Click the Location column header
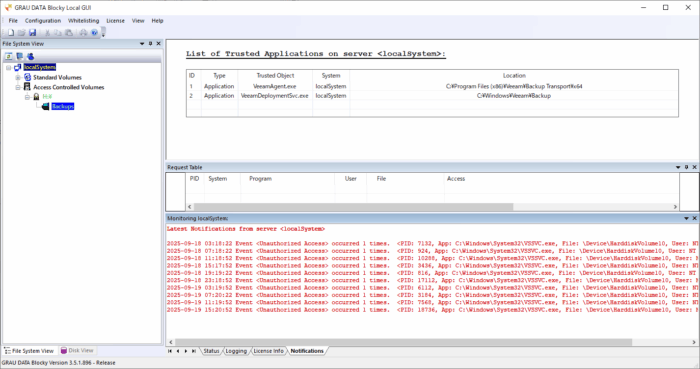 514,76
